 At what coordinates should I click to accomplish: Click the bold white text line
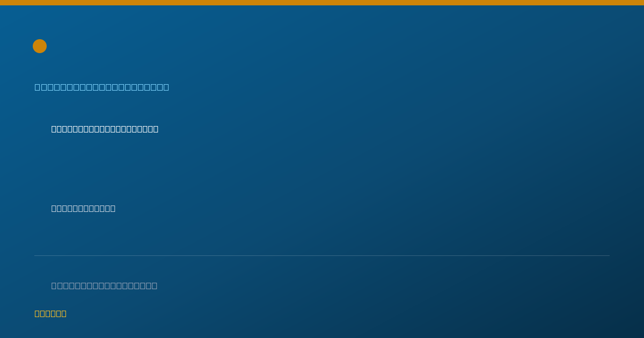(x=105, y=129)
